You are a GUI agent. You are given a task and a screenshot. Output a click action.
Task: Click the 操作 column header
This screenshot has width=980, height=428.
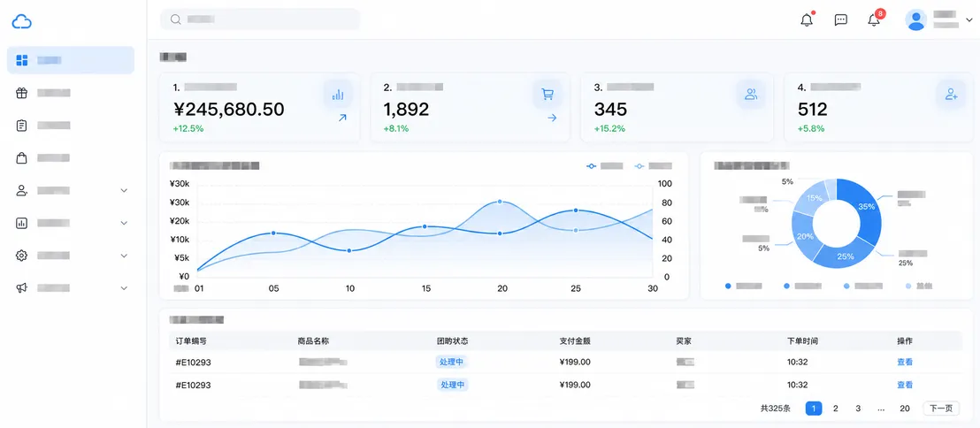coord(905,341)
